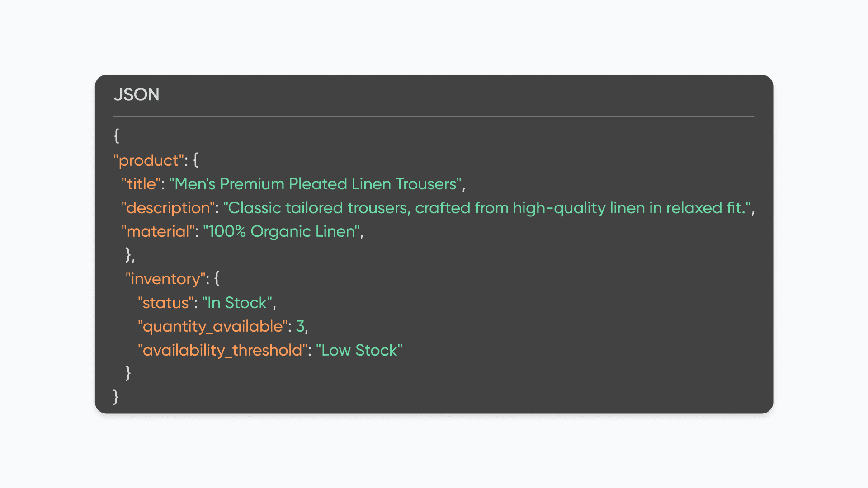The image size is (868, 488).
Task: Click the closing brace of the inventory object
Action: (128, 373)
